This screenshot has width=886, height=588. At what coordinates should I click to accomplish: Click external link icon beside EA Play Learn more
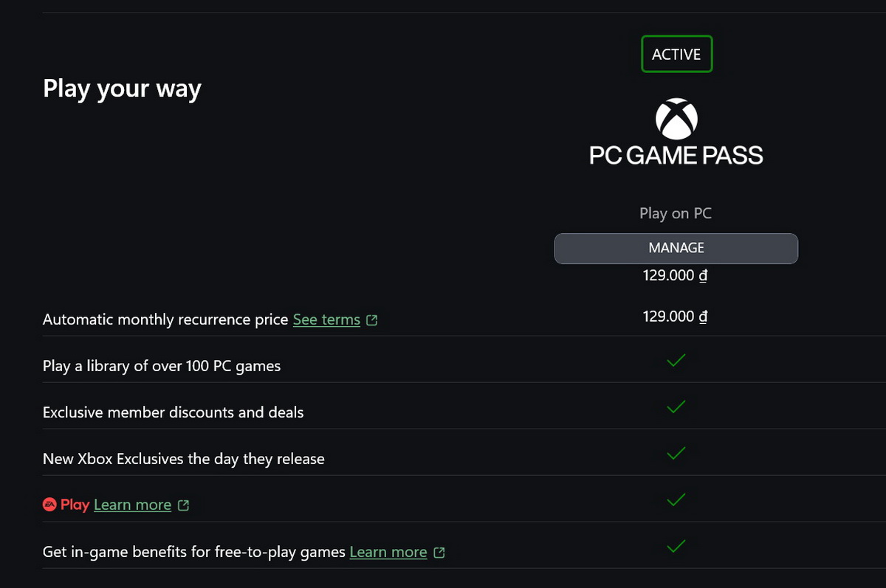[x=183, y=505]
